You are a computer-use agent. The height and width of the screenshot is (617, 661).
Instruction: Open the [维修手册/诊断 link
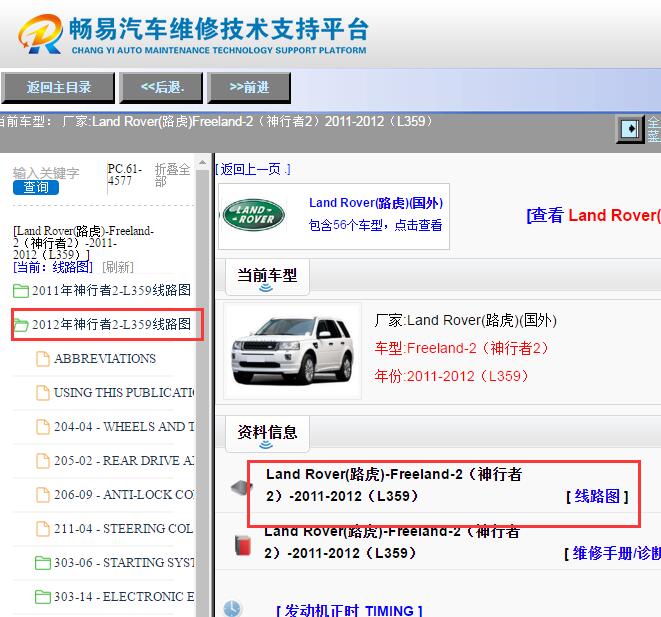tap(613, 553)
